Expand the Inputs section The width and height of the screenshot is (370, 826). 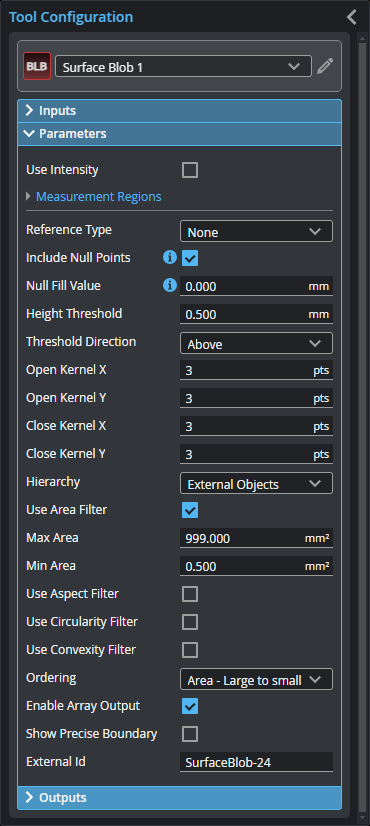(179, 111)
